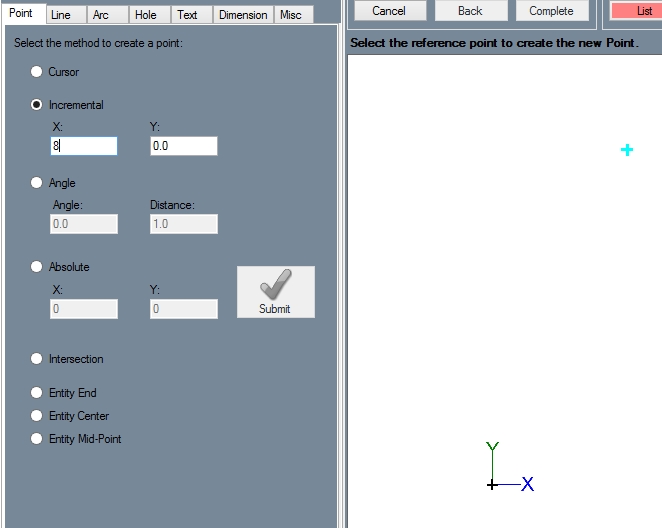Select the Absolute radio option
The height and width of the screenshot is (528, 662).
click(37, 267)
